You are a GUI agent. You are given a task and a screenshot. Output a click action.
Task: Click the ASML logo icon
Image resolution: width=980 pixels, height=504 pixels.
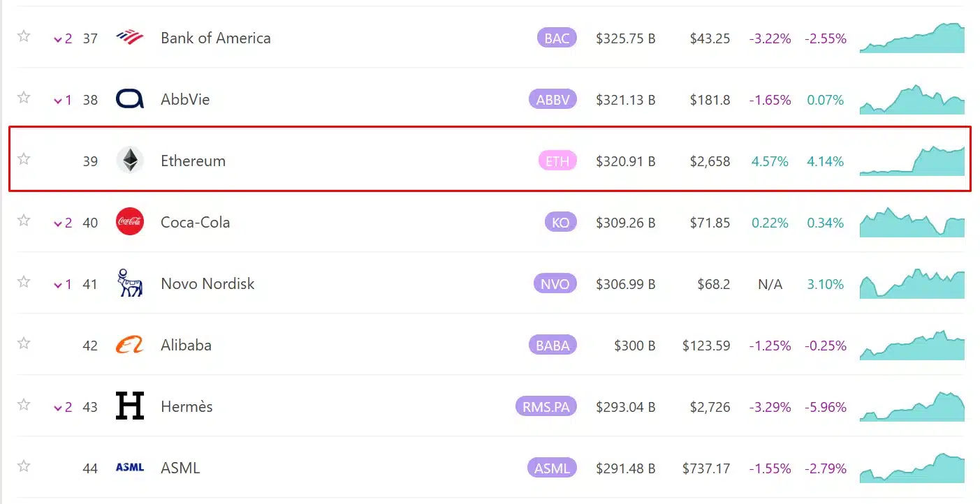130,468
